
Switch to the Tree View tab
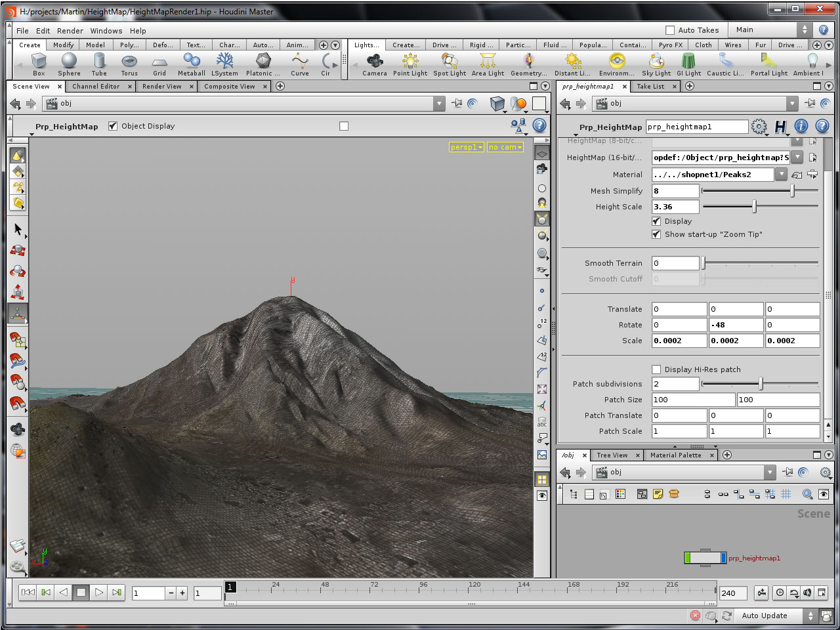coord(612,455)
